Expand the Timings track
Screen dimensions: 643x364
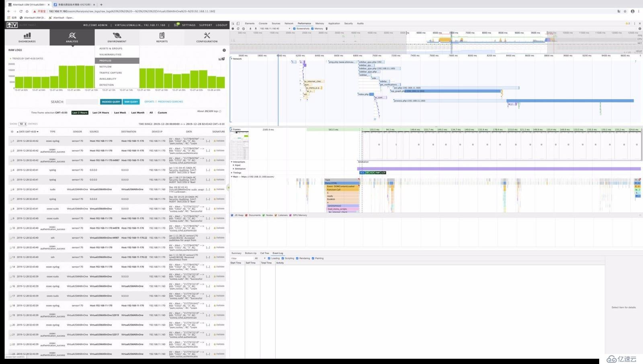point(231,173)
